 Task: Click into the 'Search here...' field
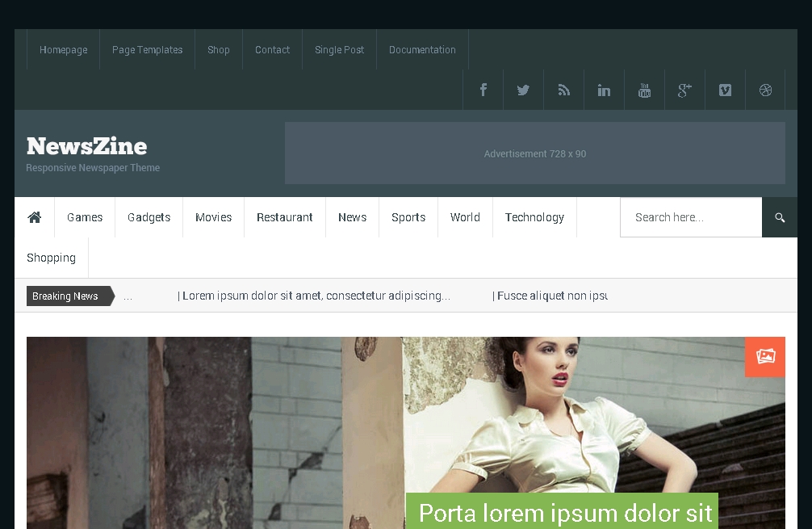coord(690,217)
